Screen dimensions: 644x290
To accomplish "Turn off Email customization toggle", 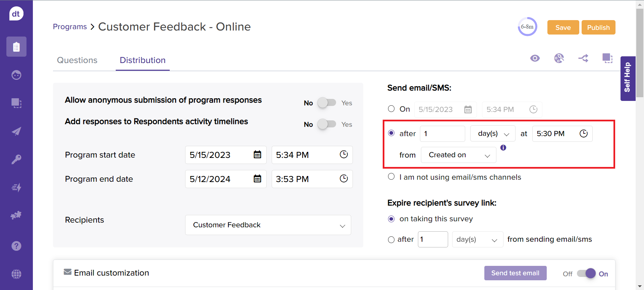I will pyautogui.click(x=586, y=274).
